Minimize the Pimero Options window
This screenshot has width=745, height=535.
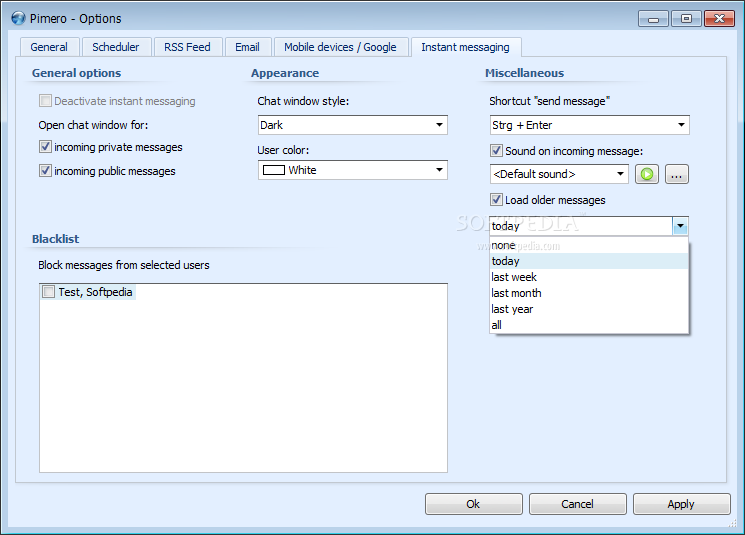[653, 19]
